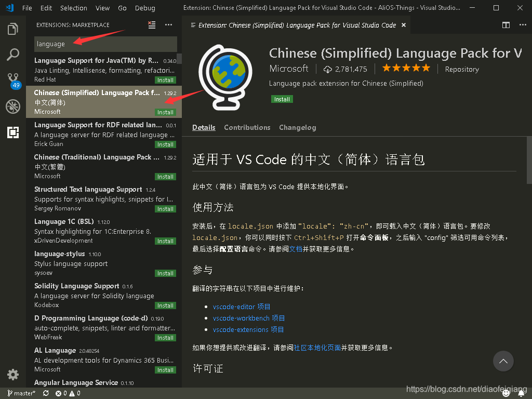This screenshot has height=399, width=532.
Task: Install the Chinese Simplified pack from detail page
Action: click(x=282, y=99)
